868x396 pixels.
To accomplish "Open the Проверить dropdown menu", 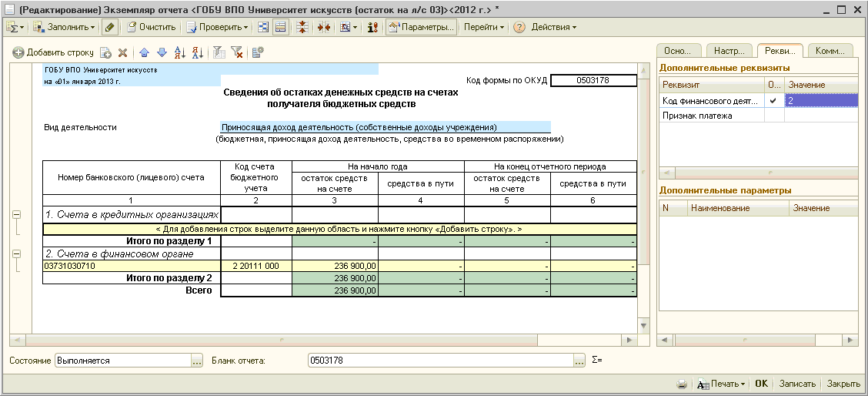I will point(218,27).
